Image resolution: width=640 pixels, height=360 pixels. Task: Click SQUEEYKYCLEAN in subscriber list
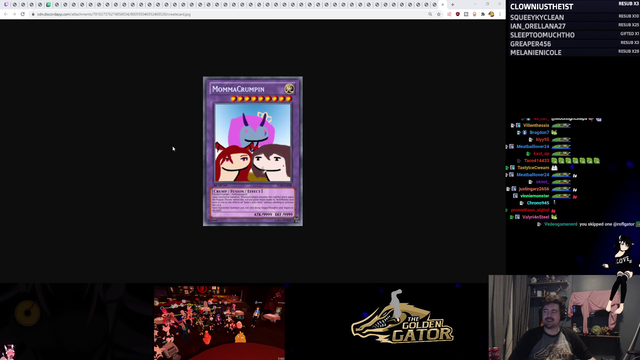pyautogui.click(x=537, y=18)
